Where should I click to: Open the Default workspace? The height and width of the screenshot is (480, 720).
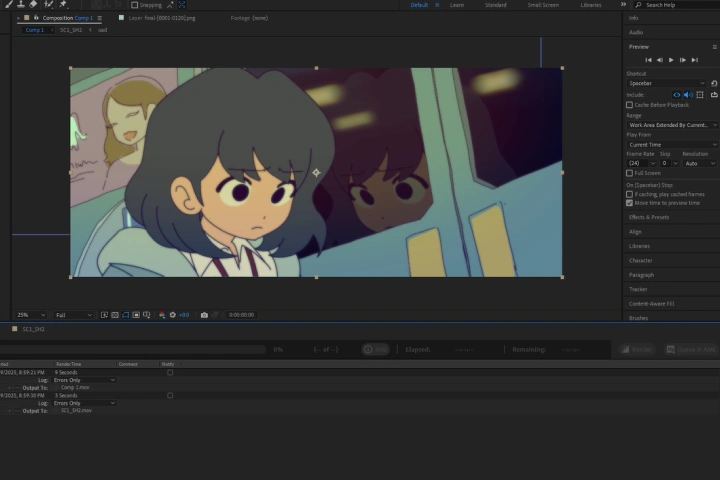pos(419,5)
